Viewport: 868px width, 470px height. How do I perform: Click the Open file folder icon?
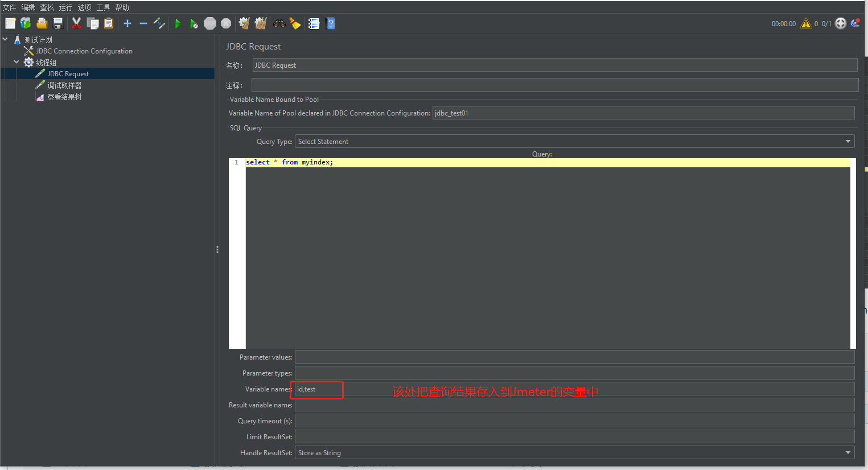coord(42,23)
